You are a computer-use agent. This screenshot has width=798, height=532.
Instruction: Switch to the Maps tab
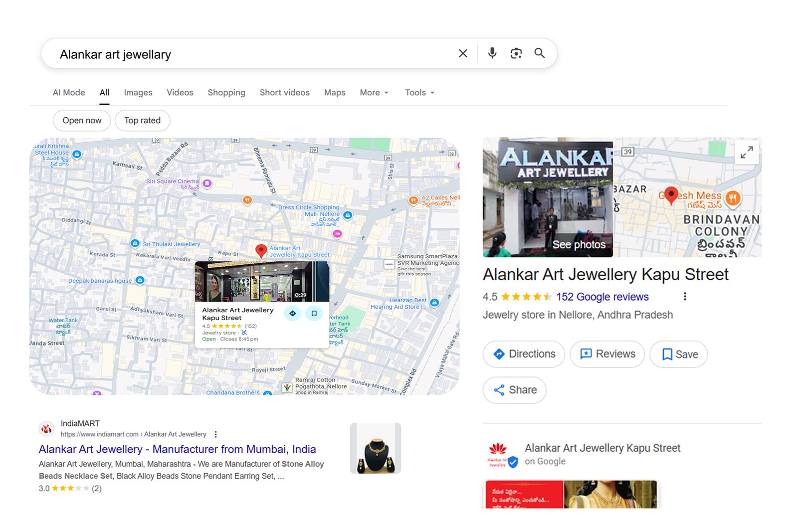[x=334, y=92]
